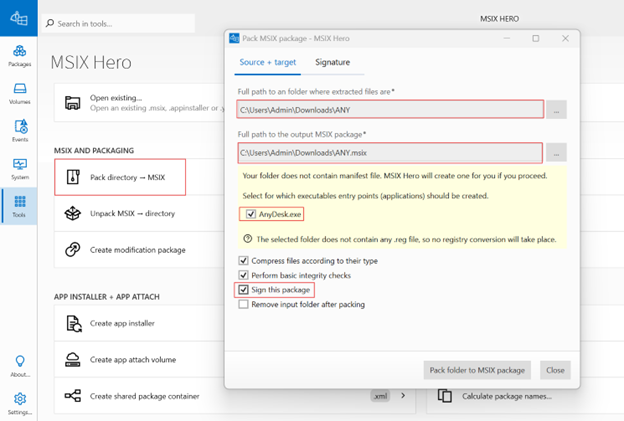Viewport: 624px width, 421px height.
Task: Toggle Sign this package checkbox
Action: click(x=243, y=290)
